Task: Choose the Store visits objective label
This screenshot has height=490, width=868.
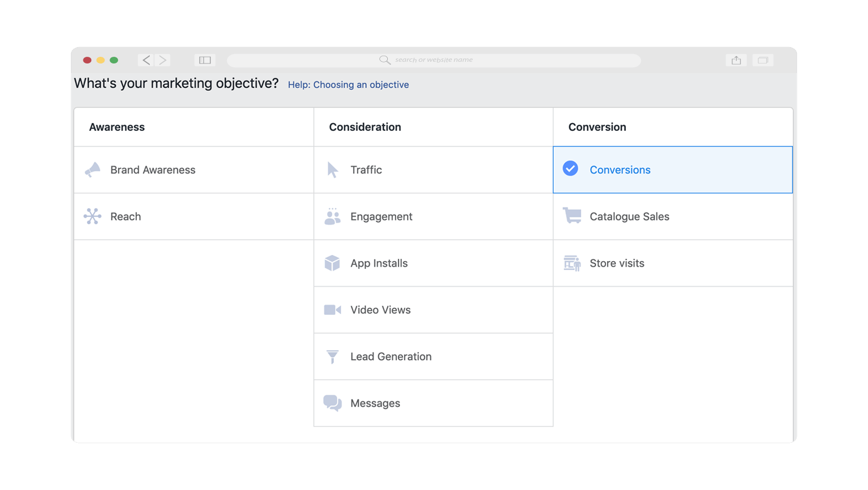Action: (x=617, y=263)
